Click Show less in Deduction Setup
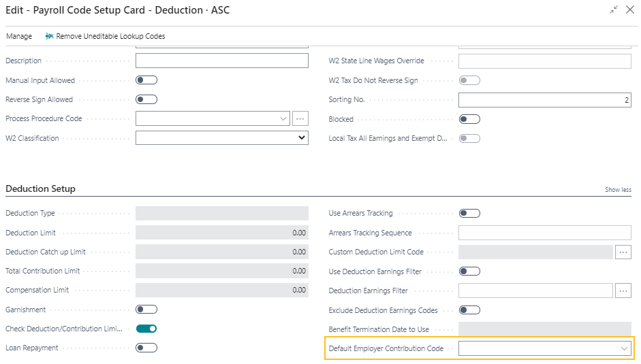 click(x=617, y=190)
